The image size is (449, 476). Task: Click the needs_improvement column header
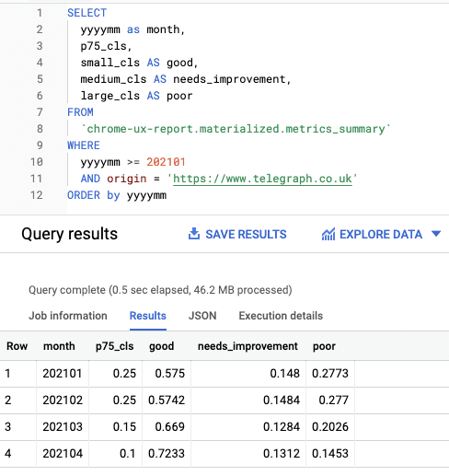(x=248, y=346)
